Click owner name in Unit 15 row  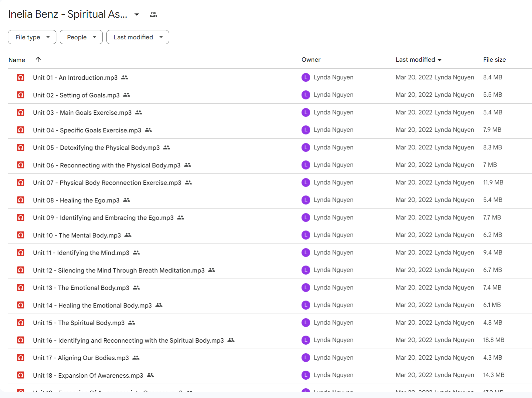click(334, 322)
